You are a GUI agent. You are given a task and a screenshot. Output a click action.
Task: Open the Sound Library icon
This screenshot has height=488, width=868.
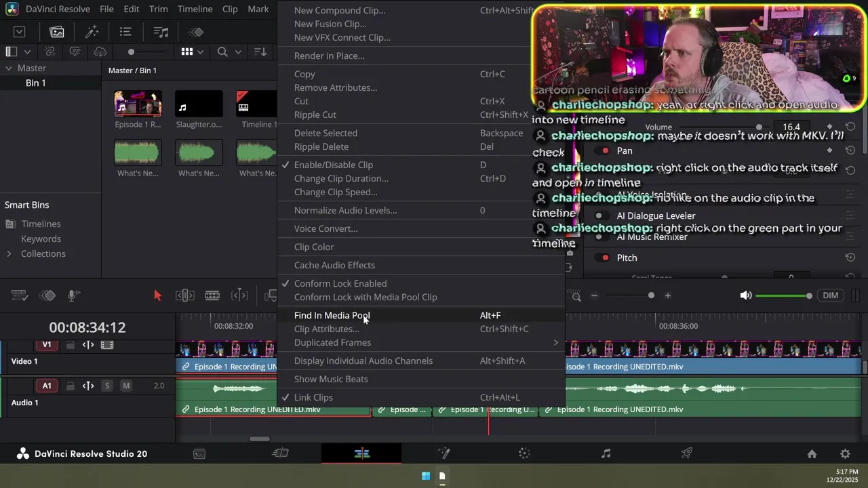[161, 32]
